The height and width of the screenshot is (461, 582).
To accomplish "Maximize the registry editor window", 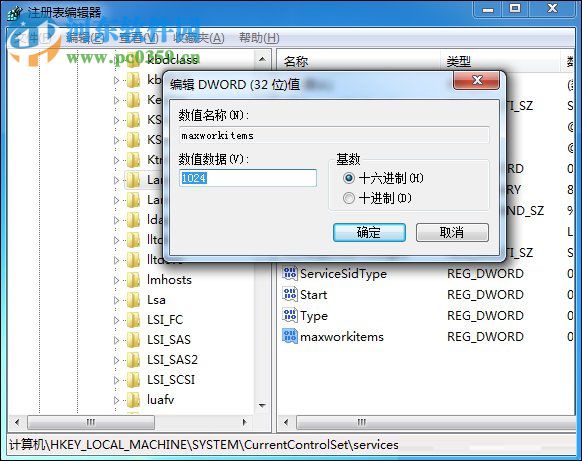I will tap(515, 9).
